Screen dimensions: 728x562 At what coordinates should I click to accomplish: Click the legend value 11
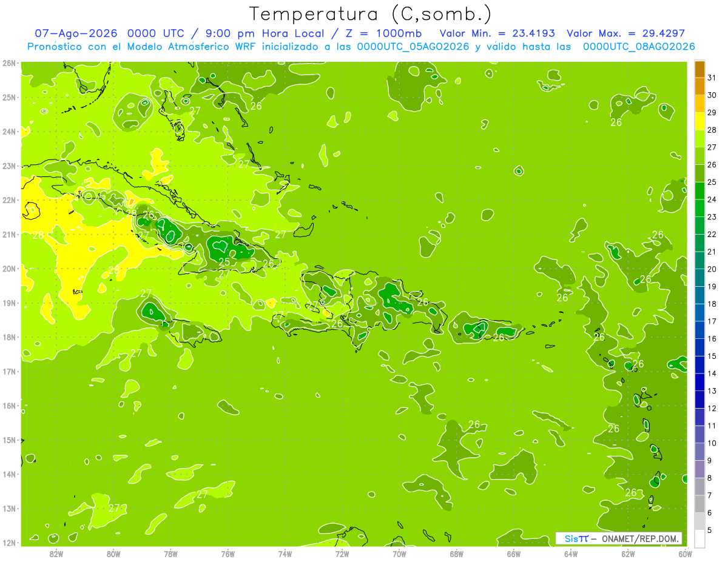coord(712,426)
